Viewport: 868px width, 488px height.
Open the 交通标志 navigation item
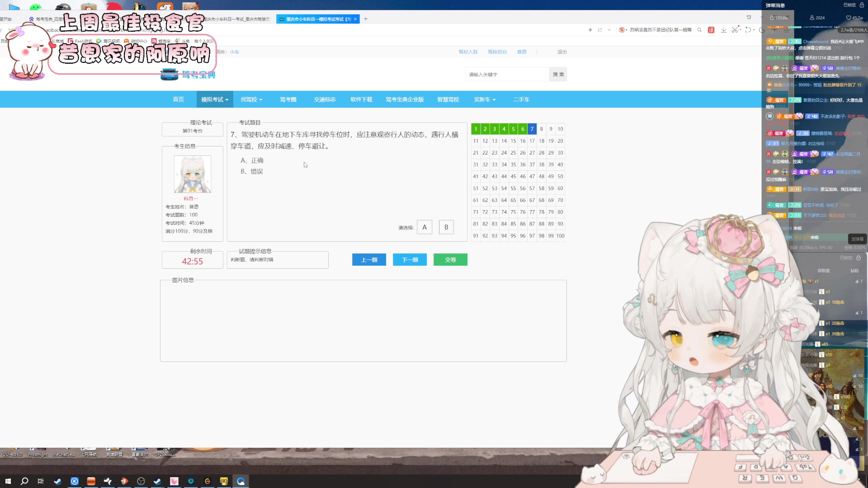(325, 99)
